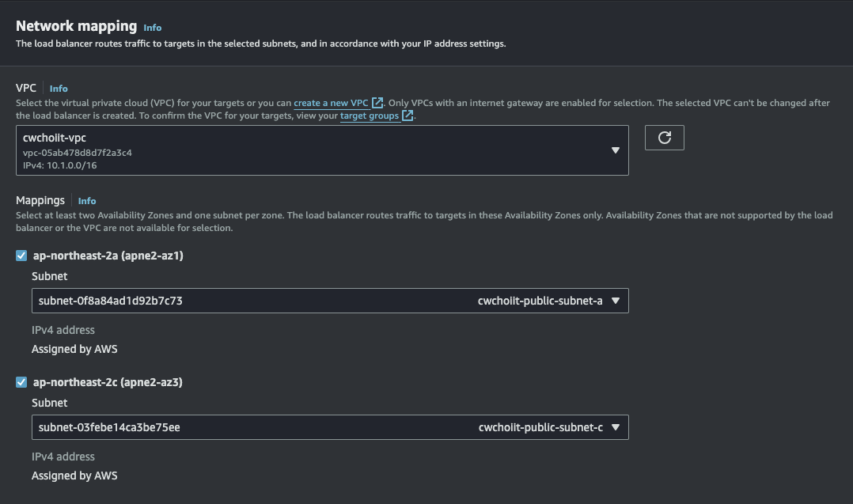The image size is (853, 504).
Task: Click external link icon after target groups
Action: [x=408, y=116]
